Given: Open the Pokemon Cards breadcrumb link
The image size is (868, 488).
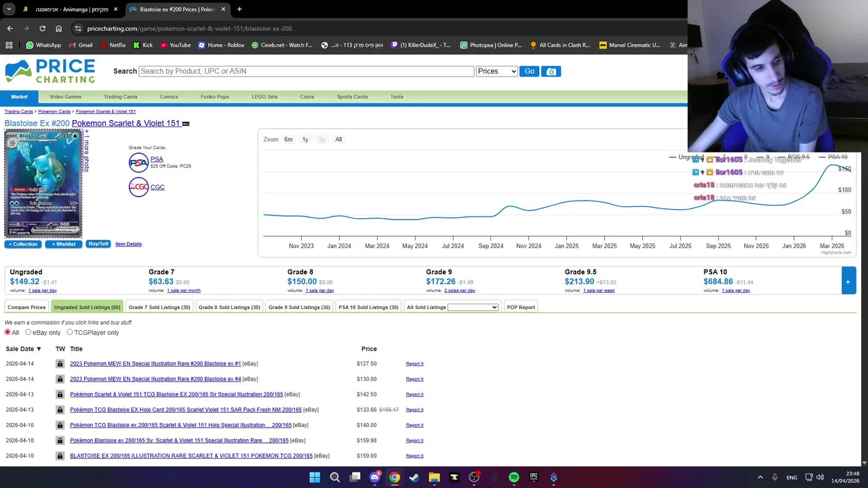Looking at the screenshot, I should 54,111.
